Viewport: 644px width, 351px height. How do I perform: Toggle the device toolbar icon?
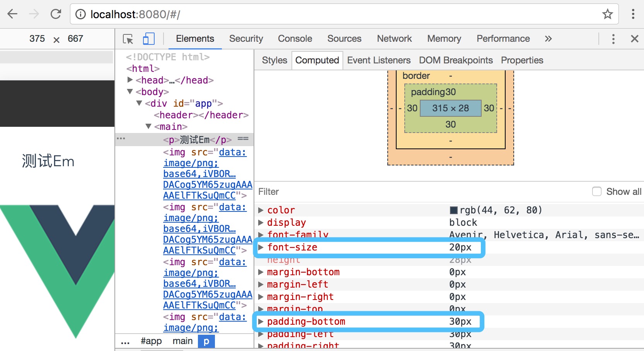tap(148, 39)
